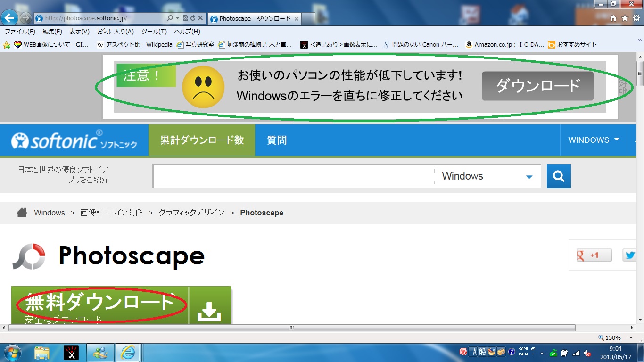Open the 表示(V) menu
This screenshot has width=644, height=362.
(x=80, y=32)
